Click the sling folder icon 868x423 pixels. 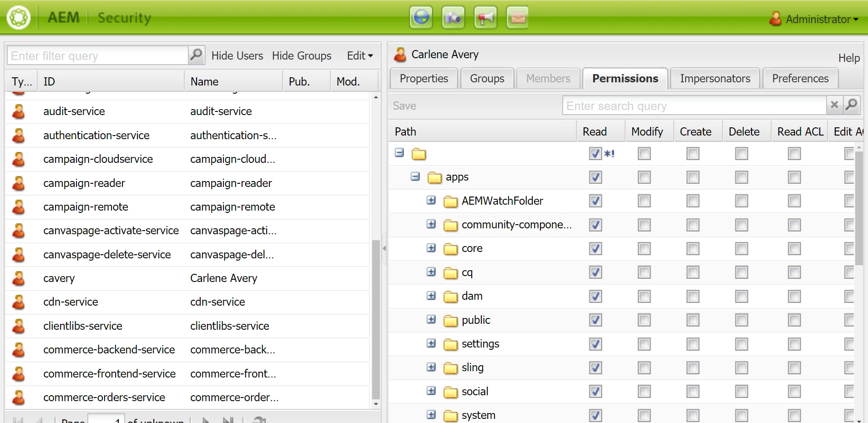pyautogui.click(x=451, y=368)
